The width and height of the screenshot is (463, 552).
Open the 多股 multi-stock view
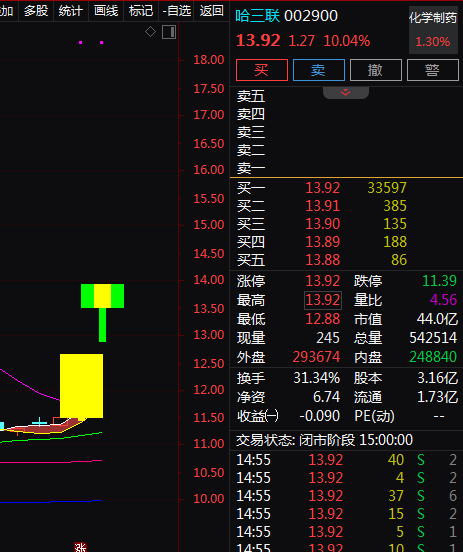click(36, 11)
